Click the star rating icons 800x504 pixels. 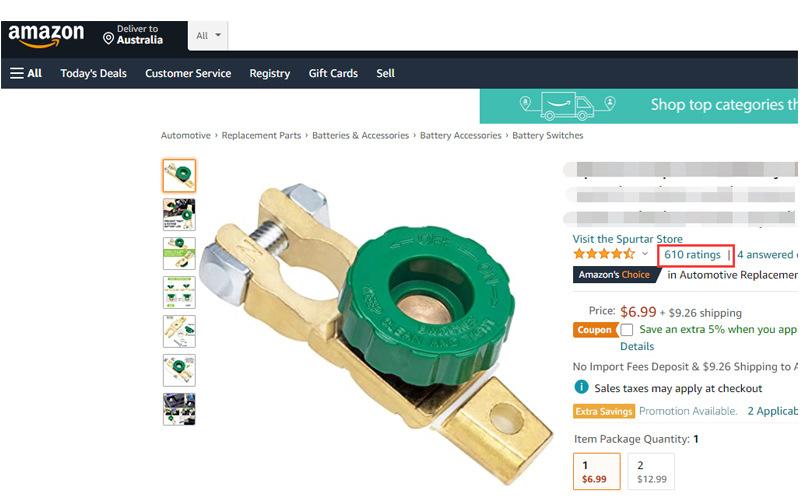[x=604, y=254]
